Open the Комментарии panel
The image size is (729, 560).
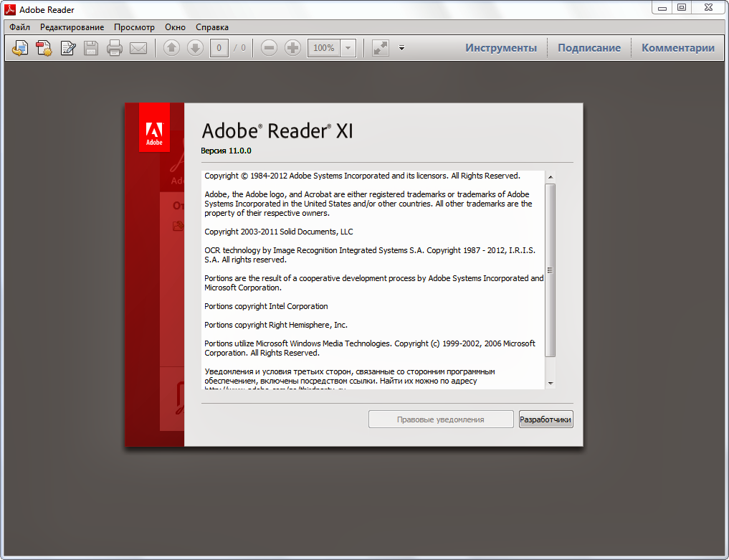pyautogui.click(x=677, y=47)
